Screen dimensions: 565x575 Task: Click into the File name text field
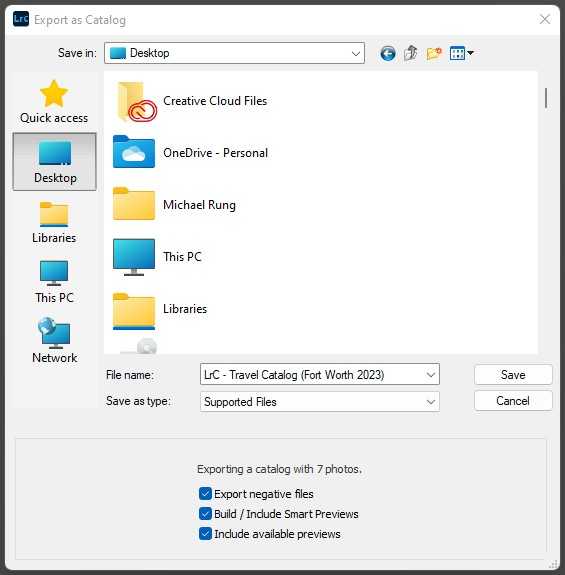[312, 374]
